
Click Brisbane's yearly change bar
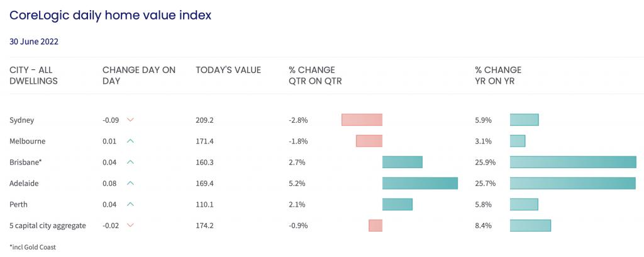[573, 162]
